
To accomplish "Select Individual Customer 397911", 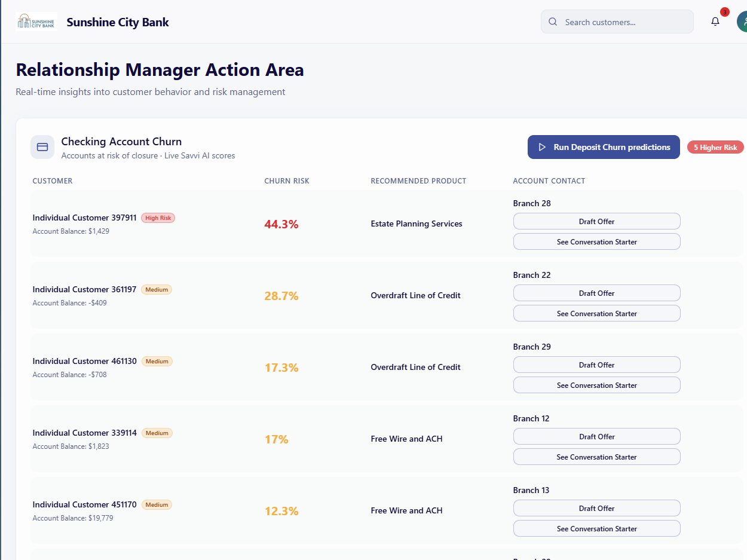I will tap(84, 218).
